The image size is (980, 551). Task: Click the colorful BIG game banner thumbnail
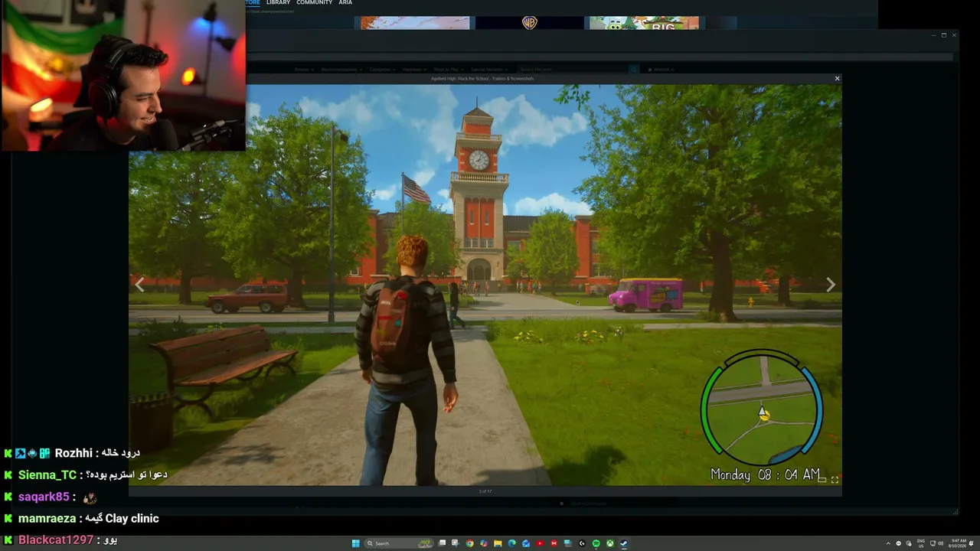644,23
